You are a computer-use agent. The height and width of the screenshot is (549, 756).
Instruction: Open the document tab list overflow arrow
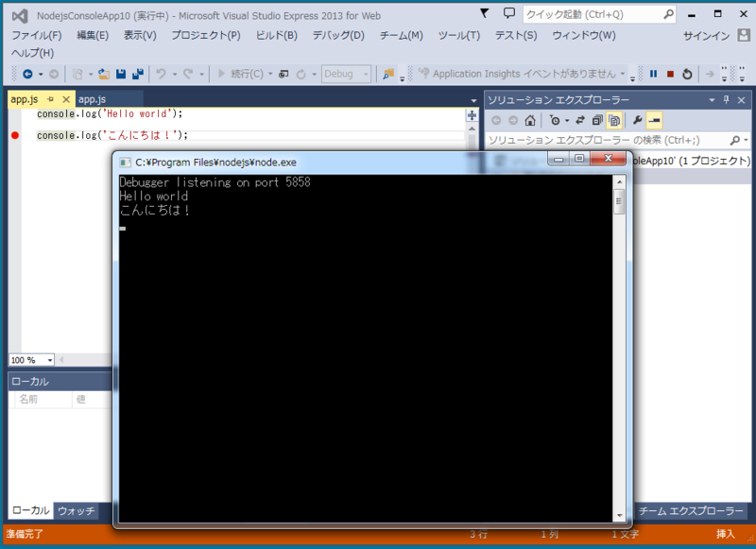click(473, 100)
